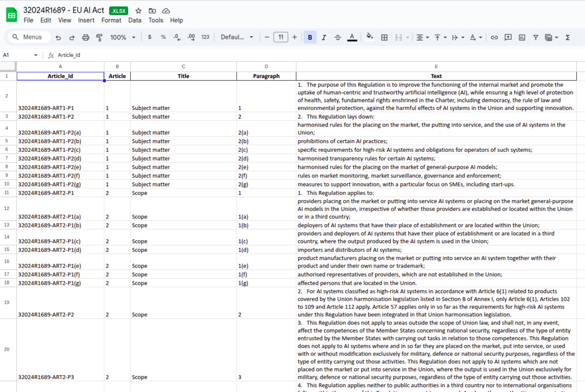Activate the Paint format tool
Image resolution: width=585 pixels, height=392 pixels.
point(99,37)
